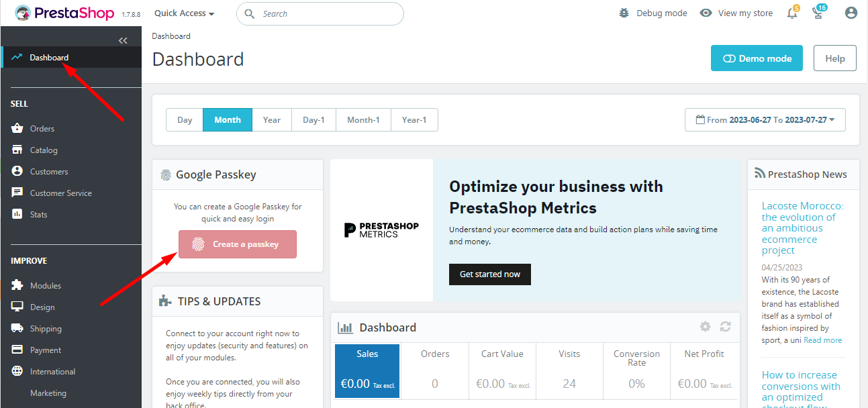Select the Cart Value stat tile
Image resolution: width=868 pixels, height=408 pixels.
pyautogui.click(x=502, y=372)
